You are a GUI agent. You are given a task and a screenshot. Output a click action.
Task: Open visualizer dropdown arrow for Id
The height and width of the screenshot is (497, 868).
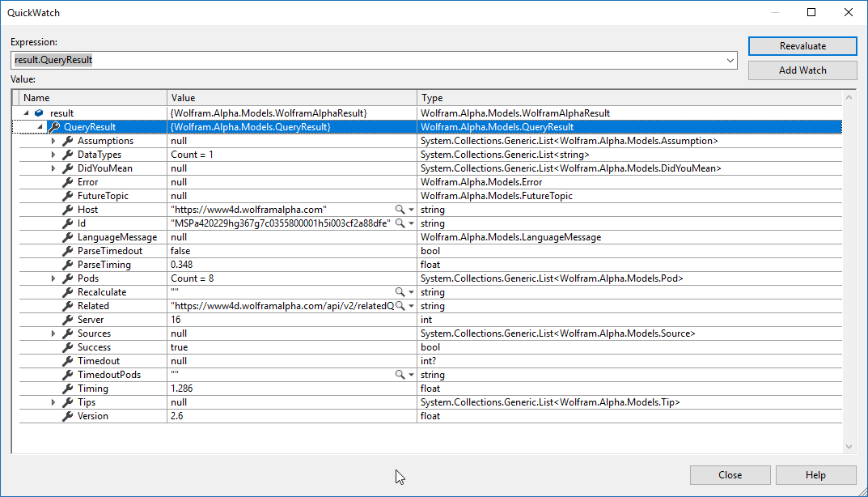411,224
